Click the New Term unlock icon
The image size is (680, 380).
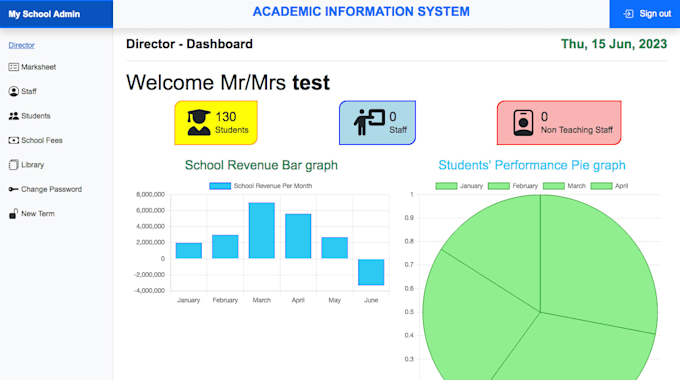(x=13, y=213)
